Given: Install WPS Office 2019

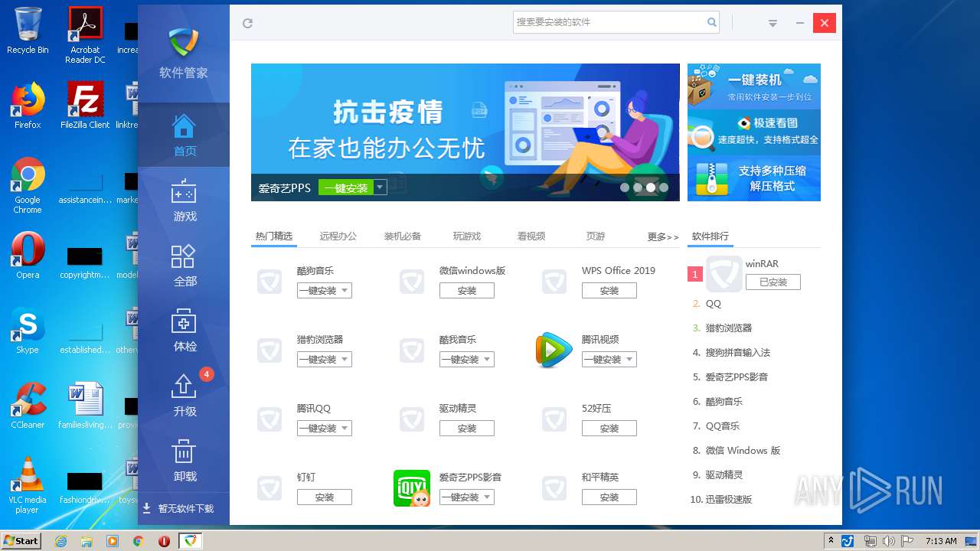Looking at the screenshot, I should tap(609, 291).
